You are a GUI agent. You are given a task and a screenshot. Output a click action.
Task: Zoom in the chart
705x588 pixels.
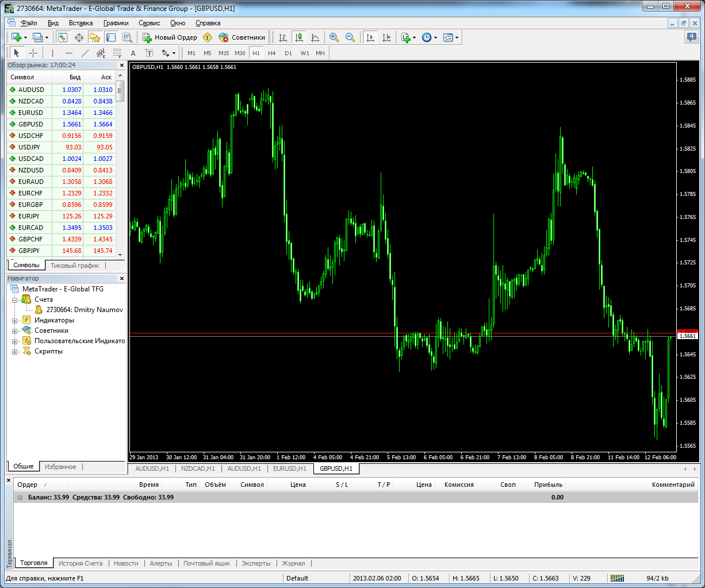pyautogui.click(x=334, y=37)
